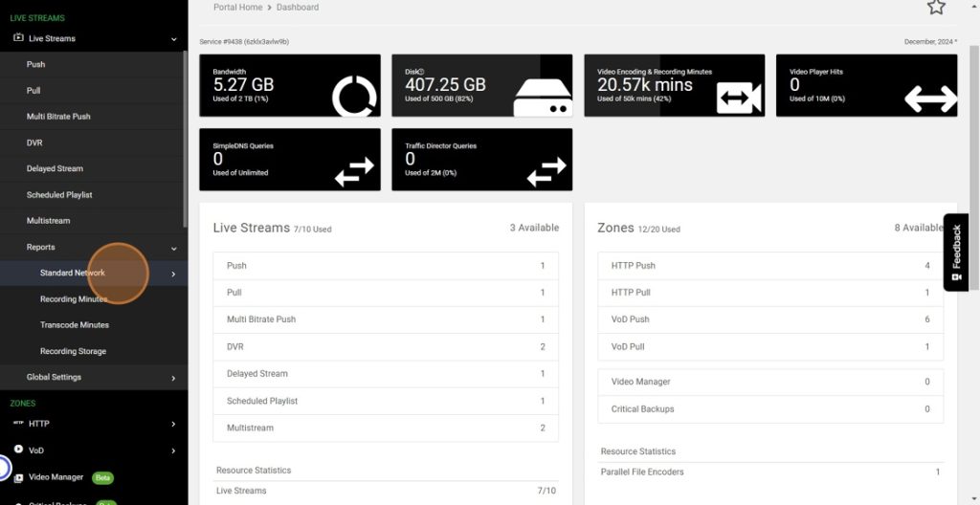Click the Disk drive icon
This screenshot has width=980, height=505.
[543, 97]
